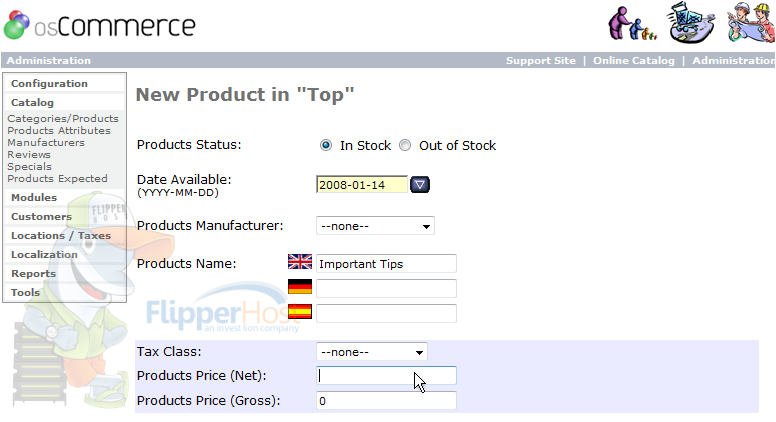Open the Locations / Taxes menu
This screenshot has width=776, height=422.
(x=61, y=235)
